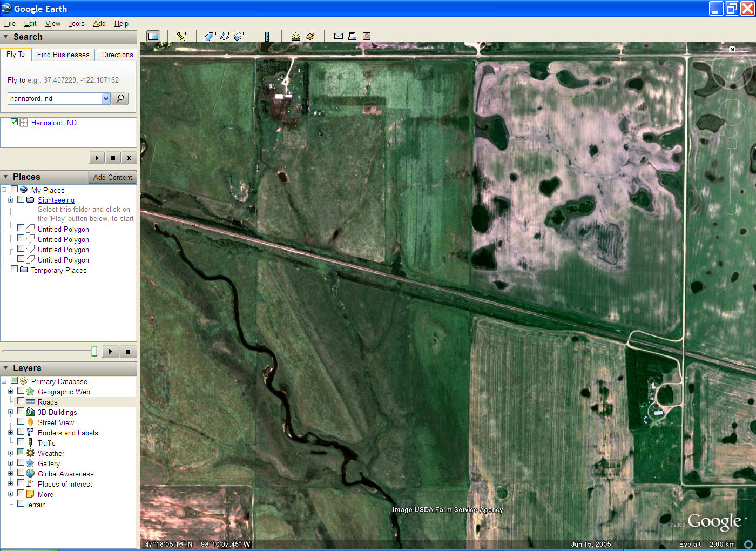Image resolution: width=756 pixels, height=551 pixels.
Task: Uncheck the Hannaford, ND result checkbox
Action: click(x=15, y=122)
